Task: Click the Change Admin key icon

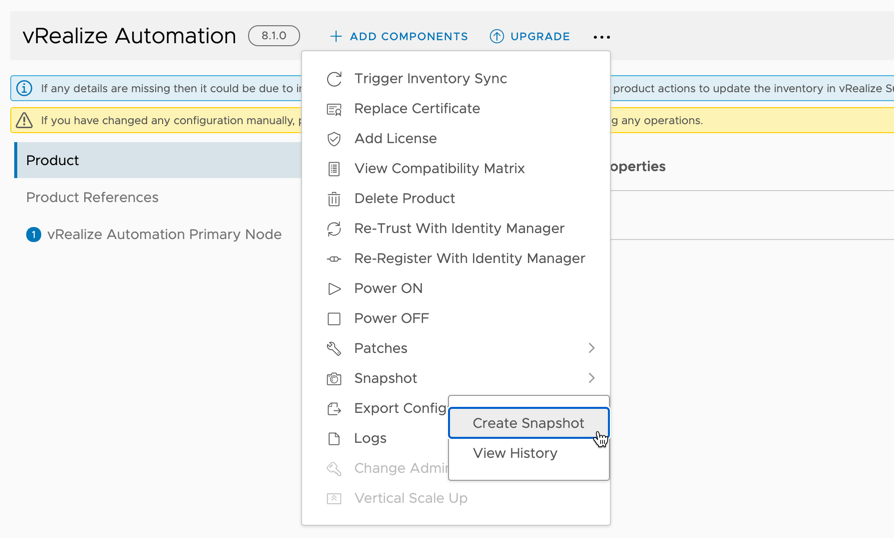Action: 334,468
